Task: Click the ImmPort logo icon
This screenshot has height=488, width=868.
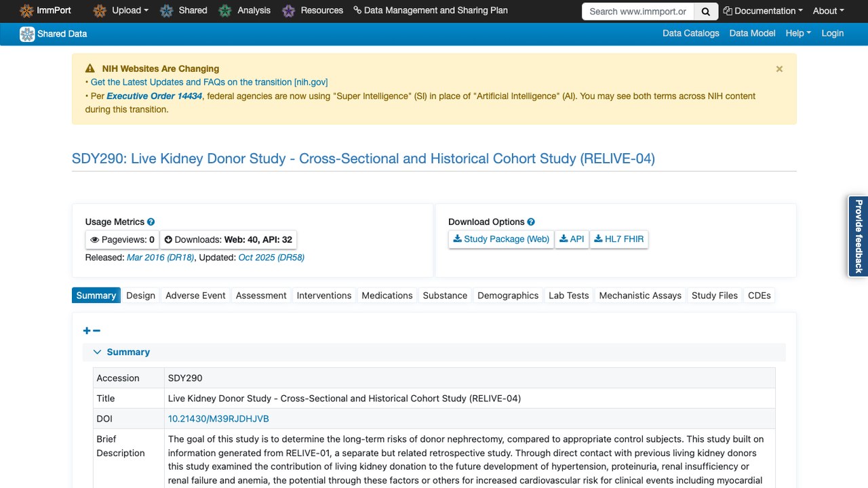Action: tap(26, 11)
